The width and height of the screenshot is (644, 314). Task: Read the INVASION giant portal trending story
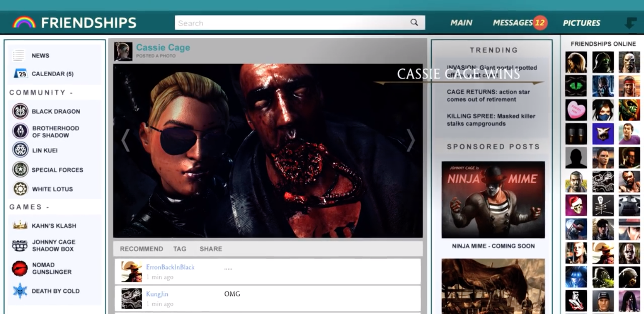click(492, 71)
